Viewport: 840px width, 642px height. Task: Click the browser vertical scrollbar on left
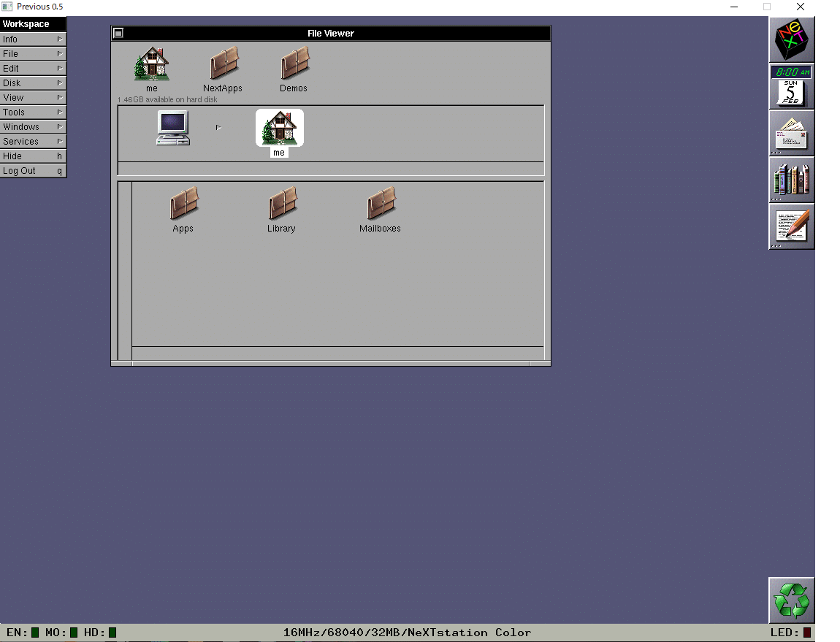125,271
